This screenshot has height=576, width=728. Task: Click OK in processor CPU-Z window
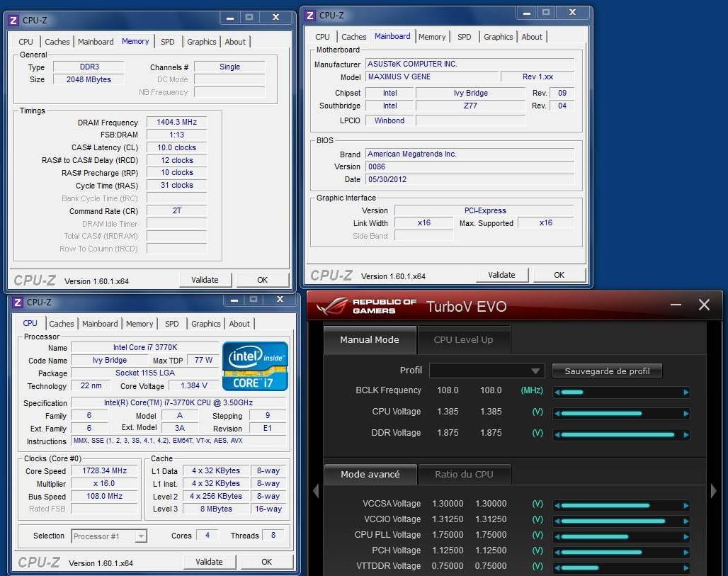click(x=266, y=562)
